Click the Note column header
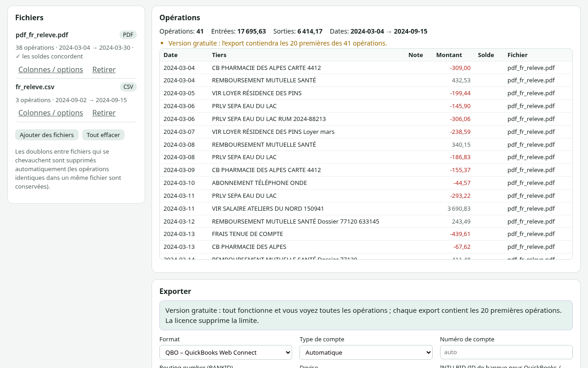Screen dimensions: 588x368 point(416,55)
